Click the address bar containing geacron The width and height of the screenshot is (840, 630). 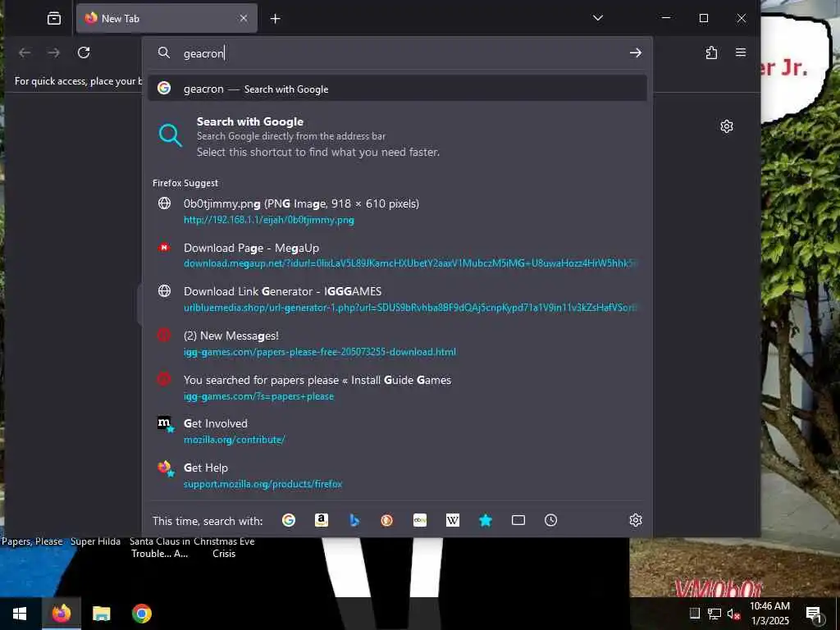pyautogui.click(x=396, y=53)
